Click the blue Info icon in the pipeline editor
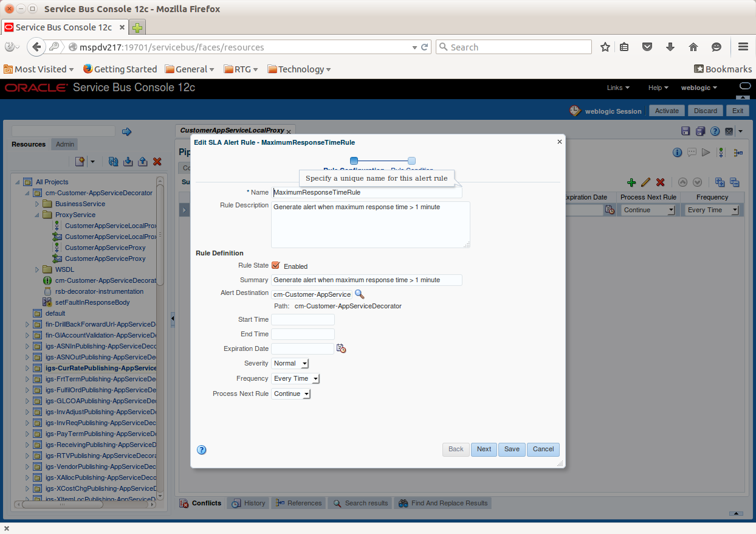Screen dimensions: 756x534 [x=677, y=152]
